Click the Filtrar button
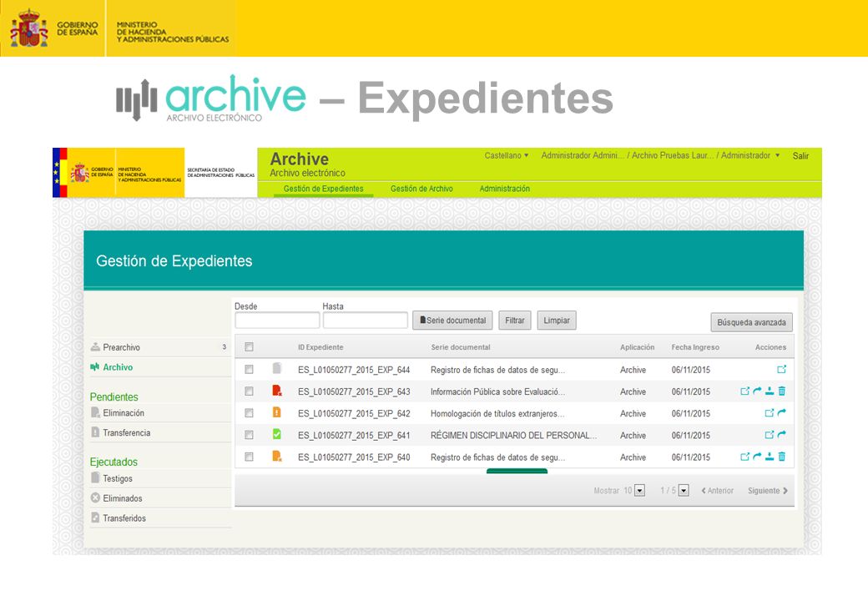868x601 pixels. point(515,321)
